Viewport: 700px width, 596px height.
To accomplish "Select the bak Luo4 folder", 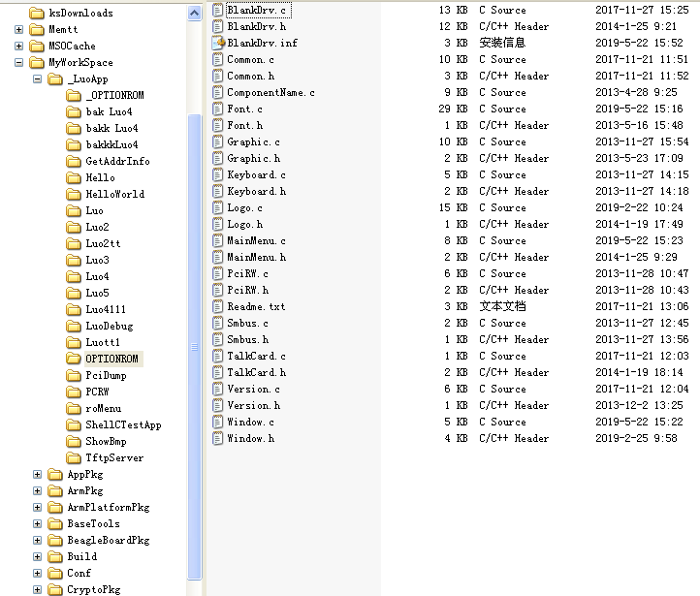I will point(109,112).
